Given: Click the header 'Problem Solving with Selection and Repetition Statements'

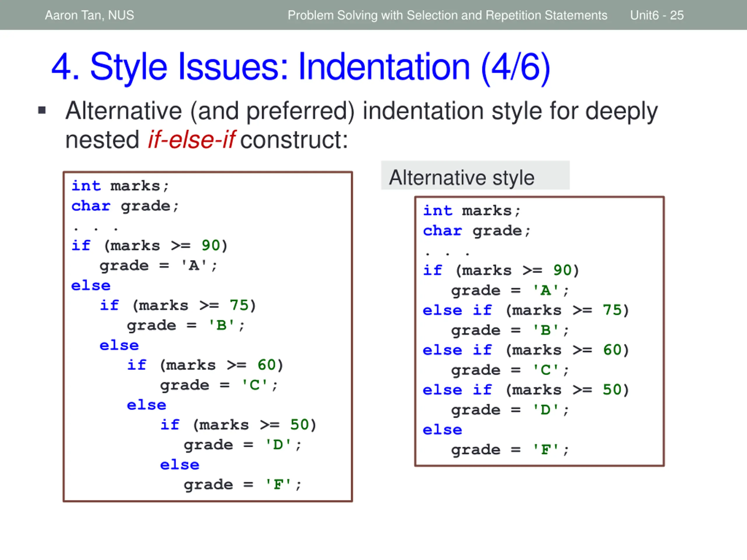Looking at the screenshot, I should click(447, 15).
